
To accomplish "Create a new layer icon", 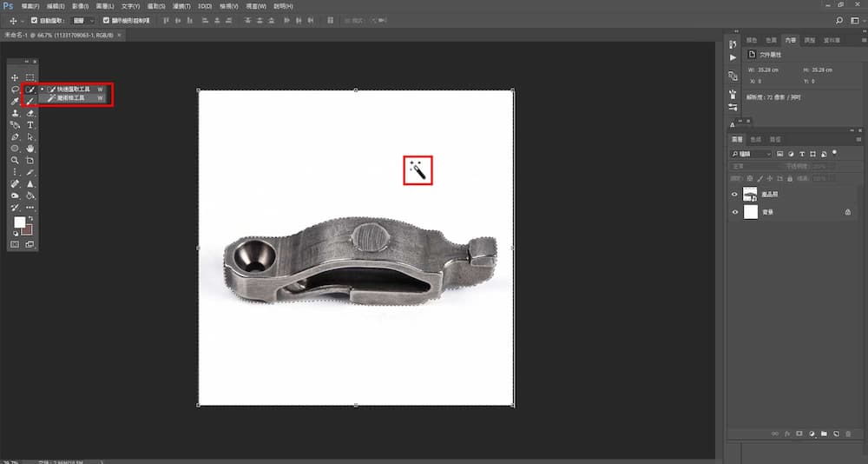I will pyautogui.click(x=836, y=434).
